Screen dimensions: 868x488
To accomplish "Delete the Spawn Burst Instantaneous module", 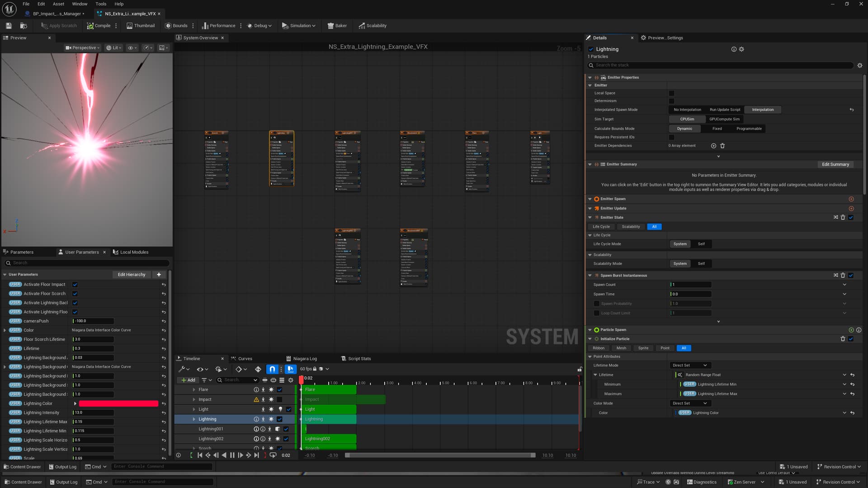I will [x=843, y=275].
